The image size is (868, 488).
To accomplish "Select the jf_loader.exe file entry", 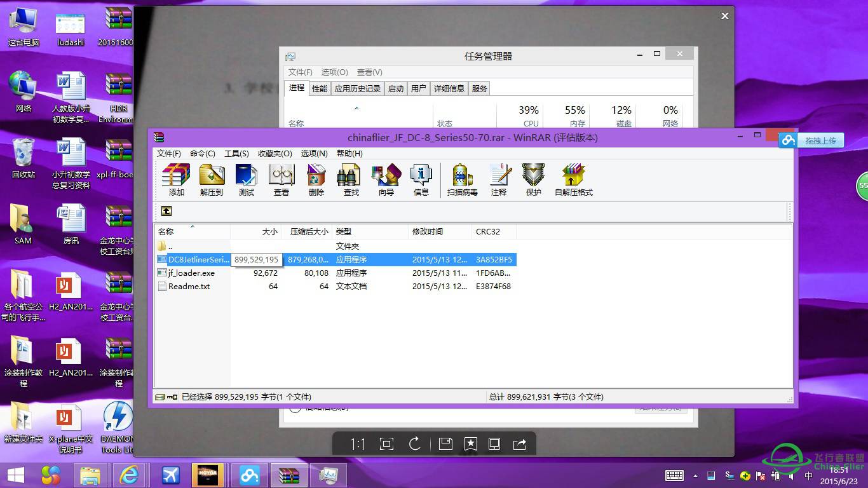I will (191, 273).
